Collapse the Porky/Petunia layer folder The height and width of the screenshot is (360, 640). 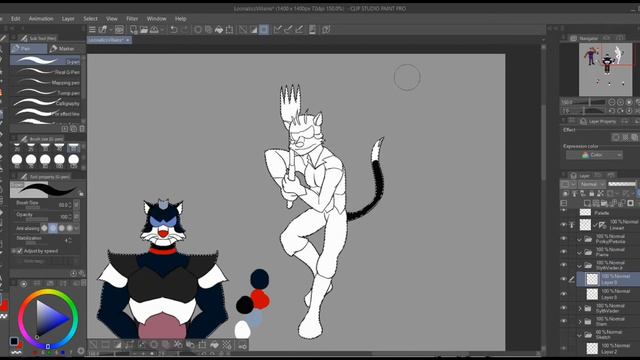click(x=579, y=240)
